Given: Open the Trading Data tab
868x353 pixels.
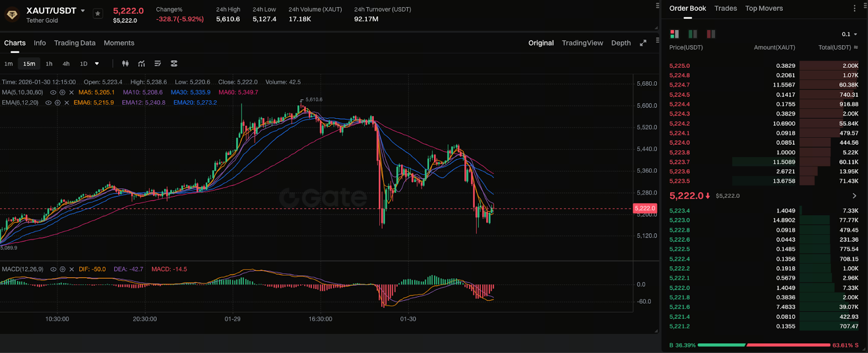Looking at the screenshot, I should (x=75, y=43).
